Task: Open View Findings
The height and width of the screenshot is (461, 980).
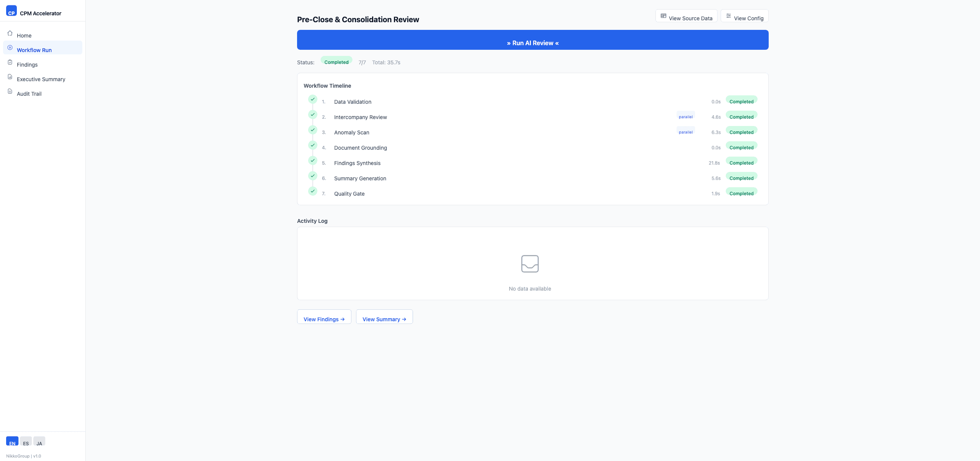Action: point(324,317)
